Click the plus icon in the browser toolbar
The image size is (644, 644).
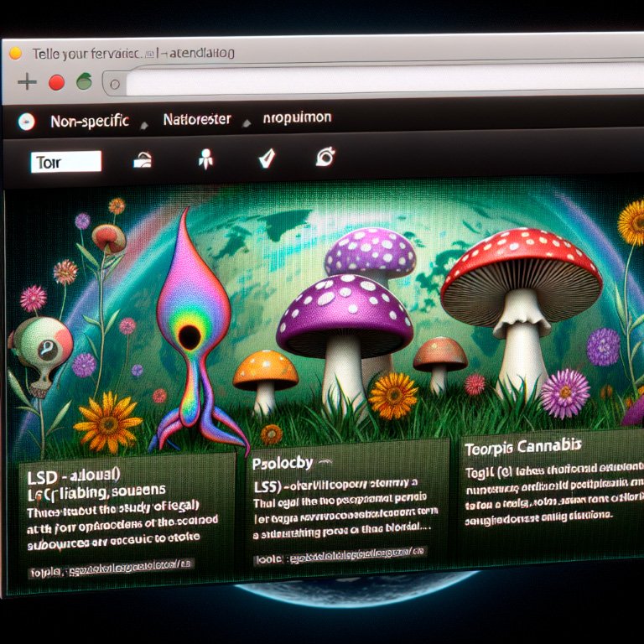click(x=27, y=81)
